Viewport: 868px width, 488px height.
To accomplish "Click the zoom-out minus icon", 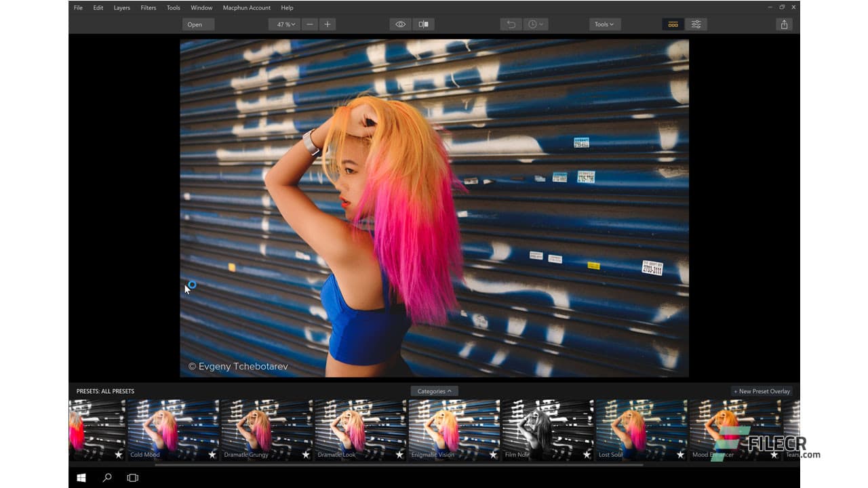I will (310, 24).
